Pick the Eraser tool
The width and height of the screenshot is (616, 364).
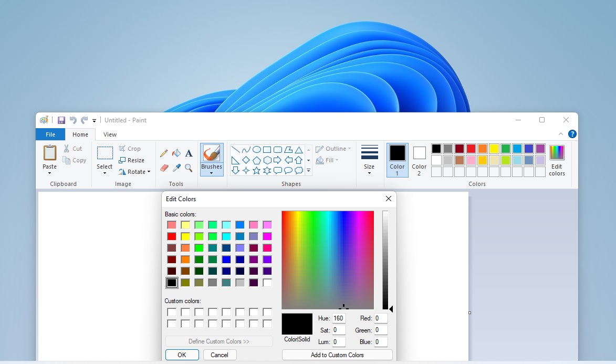(164, 168)
